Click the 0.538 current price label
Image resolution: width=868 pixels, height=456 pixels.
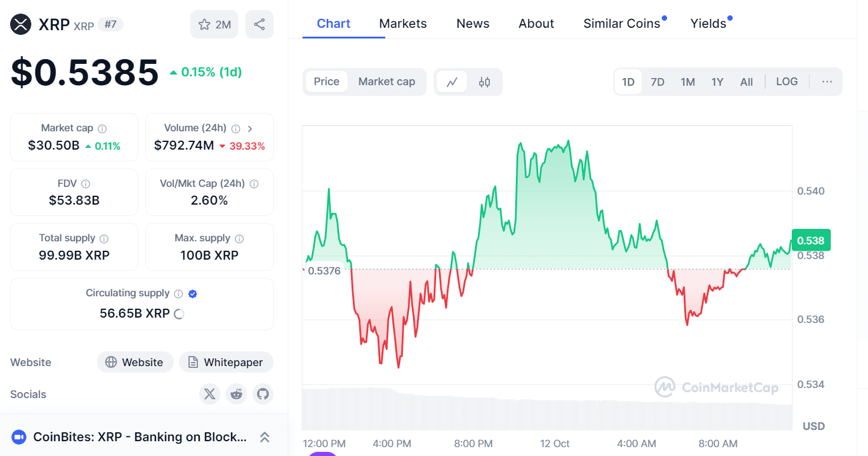[x=810, y=241]
